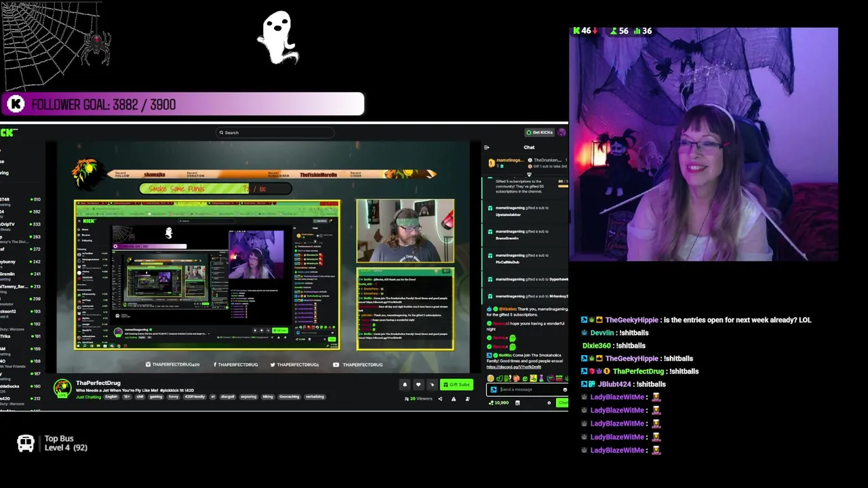
Task: Select the Geocaching tag
Action: pyautogui.click(x=290, y=397)
